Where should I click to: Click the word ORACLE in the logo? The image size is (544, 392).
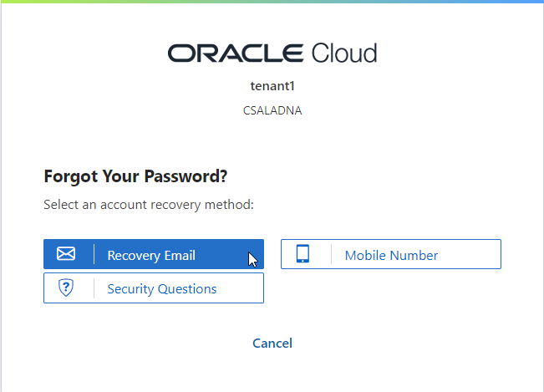236,53
